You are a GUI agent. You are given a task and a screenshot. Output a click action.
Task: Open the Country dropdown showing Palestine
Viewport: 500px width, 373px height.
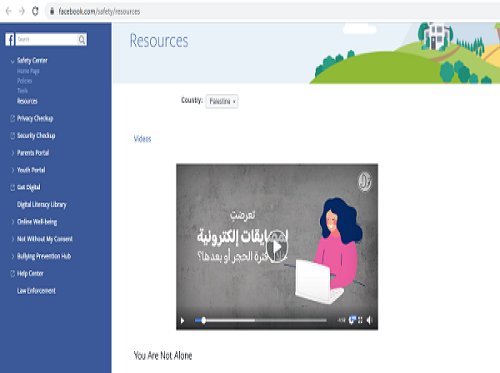coord(222,101)
